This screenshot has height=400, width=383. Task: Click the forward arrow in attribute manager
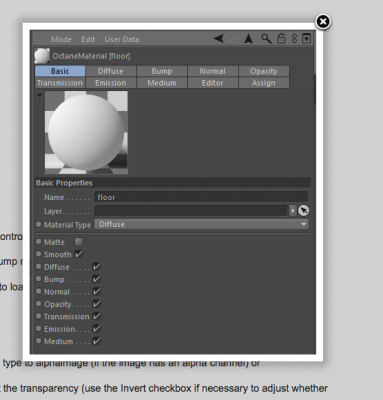[232, 40]
